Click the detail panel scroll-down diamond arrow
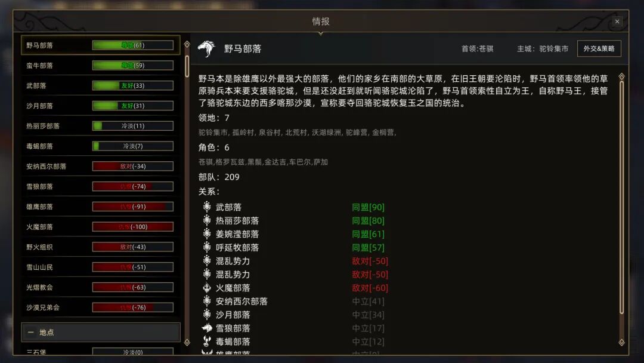 [x=622, y=342]
